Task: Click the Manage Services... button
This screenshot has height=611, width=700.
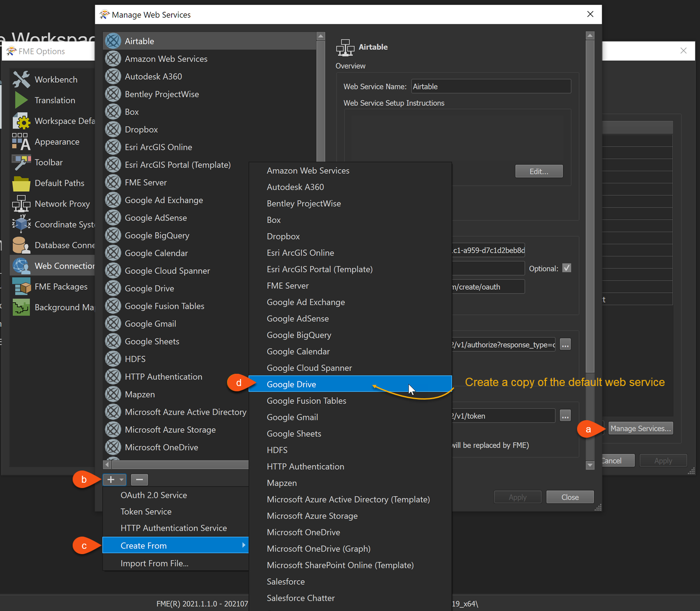Action: point(640,428)
